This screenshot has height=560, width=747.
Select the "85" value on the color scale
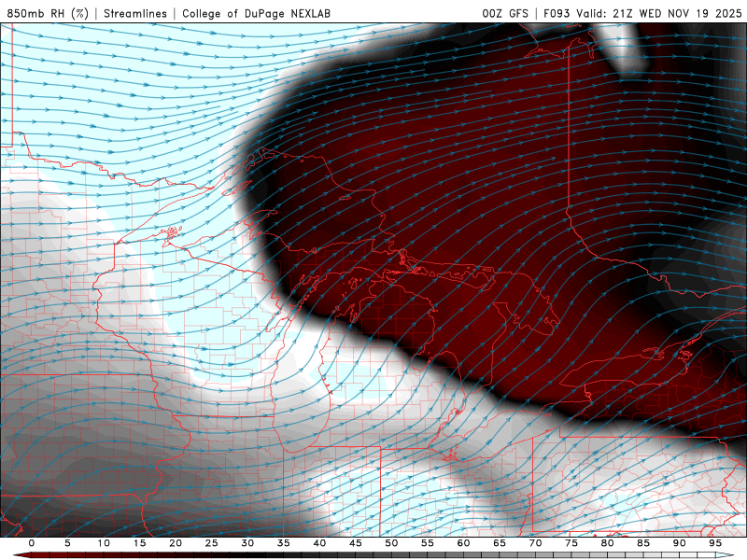[643, 543]
